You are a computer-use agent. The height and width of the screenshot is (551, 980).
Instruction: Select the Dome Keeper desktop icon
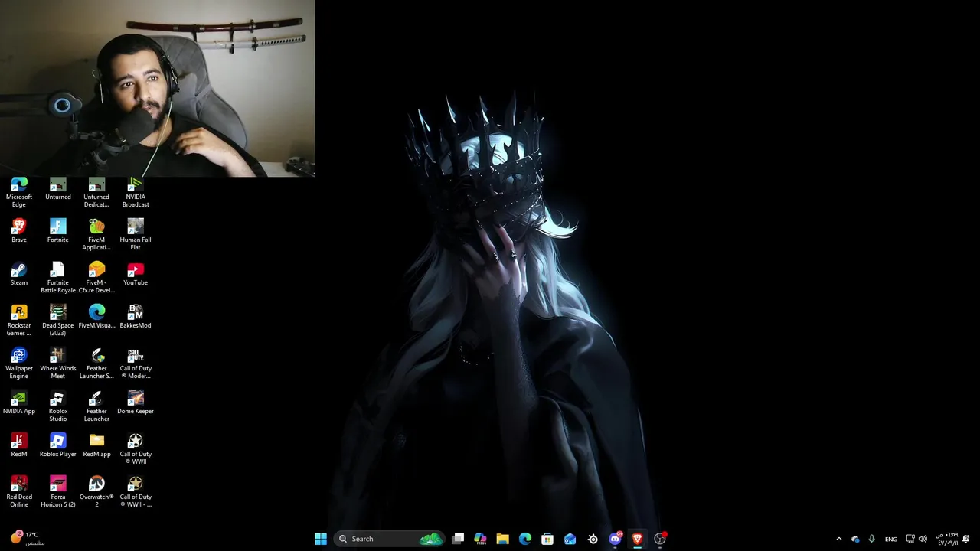136,403
